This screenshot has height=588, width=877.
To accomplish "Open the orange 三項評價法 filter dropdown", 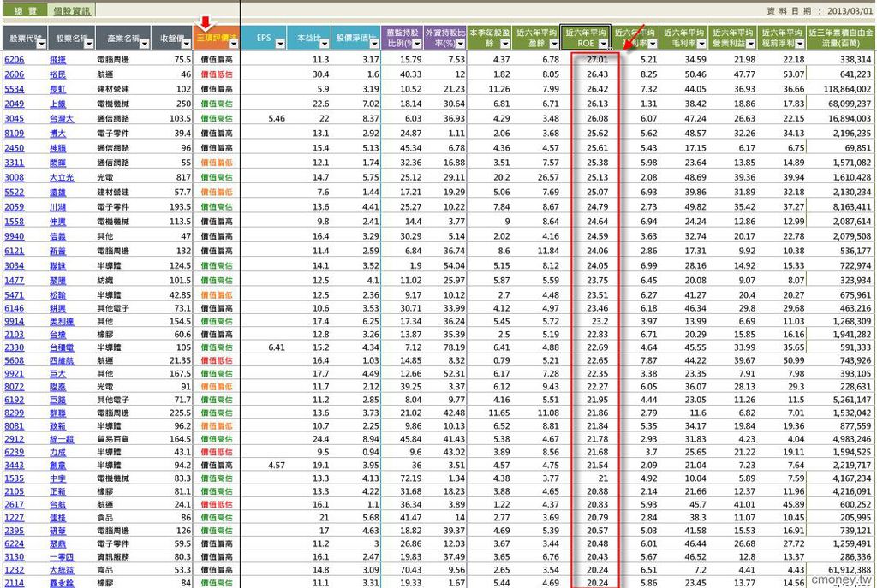I will (233, 44).
